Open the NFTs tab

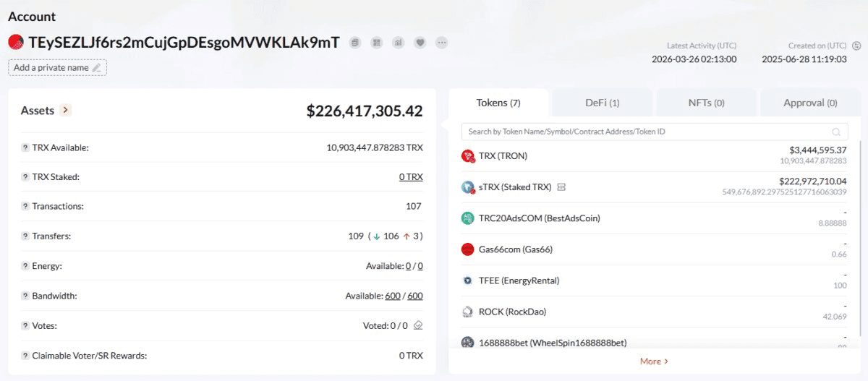click(x=706, y=103)
